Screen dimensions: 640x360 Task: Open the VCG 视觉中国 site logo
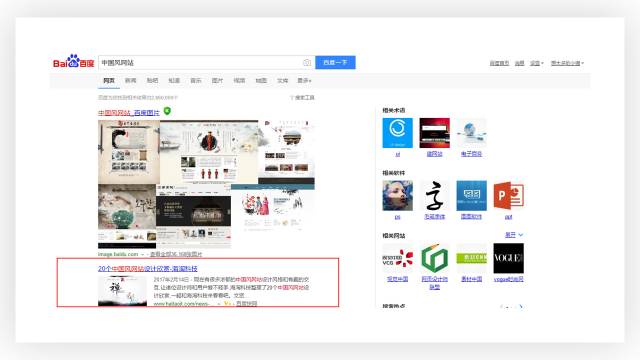[397, 258]
